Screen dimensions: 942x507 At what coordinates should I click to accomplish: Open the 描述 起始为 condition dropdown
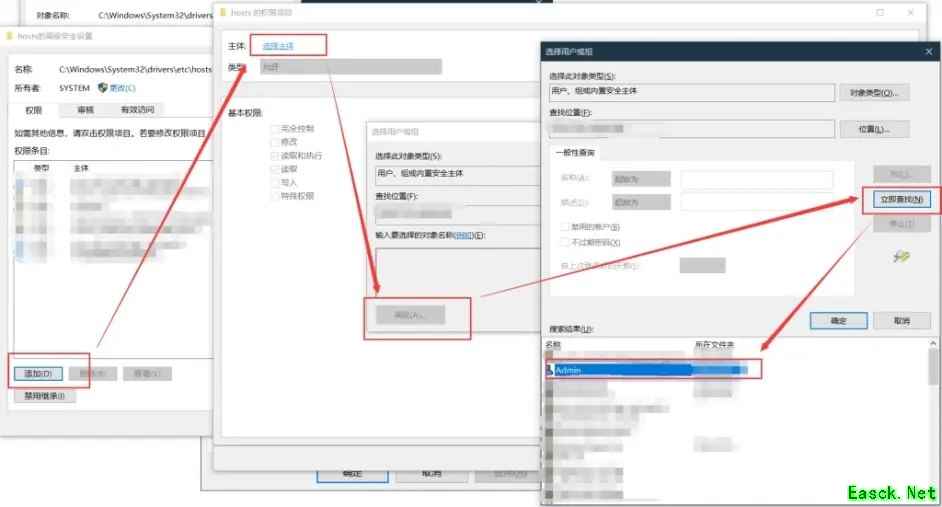coord(641,202)
